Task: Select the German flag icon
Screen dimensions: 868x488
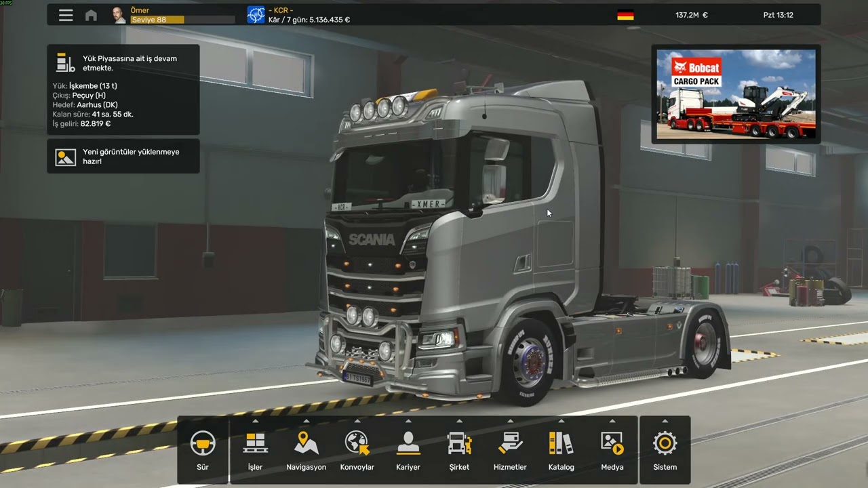Action: [625, 15]
